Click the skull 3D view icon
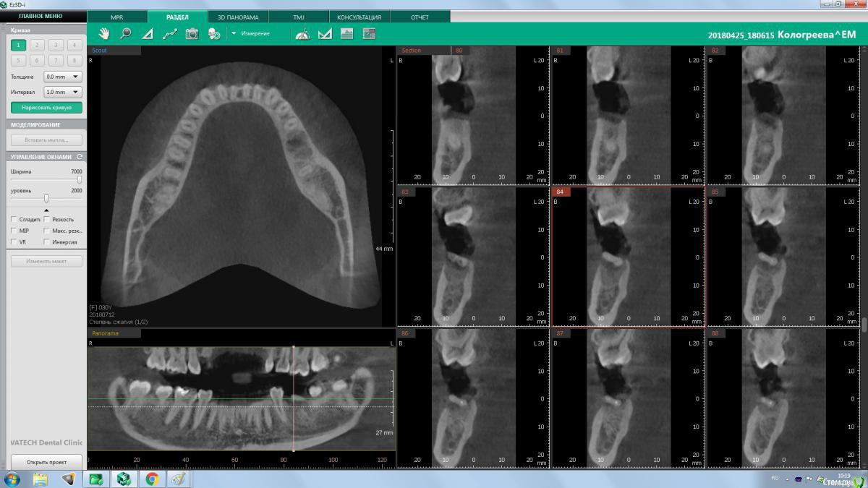Viewport: 868px width, 488px height. (214, 33)
